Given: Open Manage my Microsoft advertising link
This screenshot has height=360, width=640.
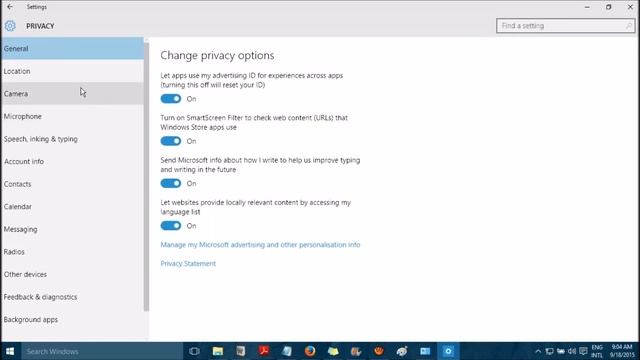Looking at the screenshot, I should tap(260, 245).
